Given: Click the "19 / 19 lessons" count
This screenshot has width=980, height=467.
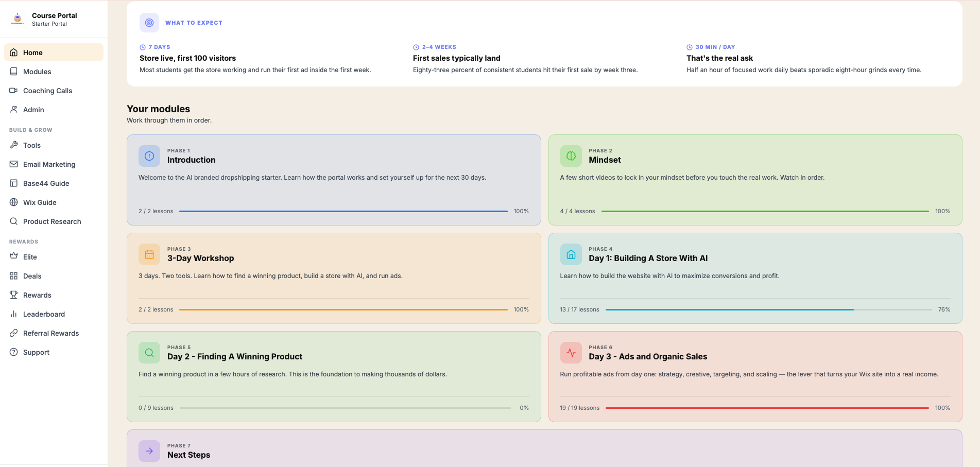Looking at the screenshot, I should [x=579, y=408].
